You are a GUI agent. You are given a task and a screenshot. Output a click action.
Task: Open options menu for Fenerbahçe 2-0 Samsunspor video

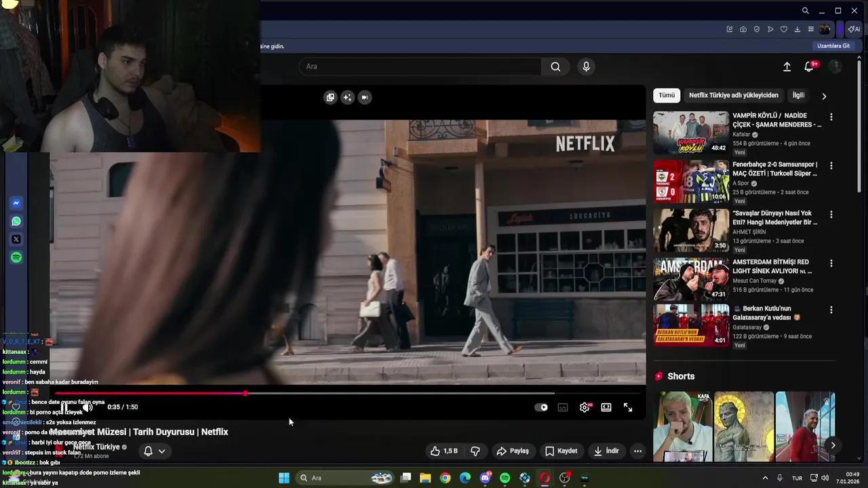831,165
